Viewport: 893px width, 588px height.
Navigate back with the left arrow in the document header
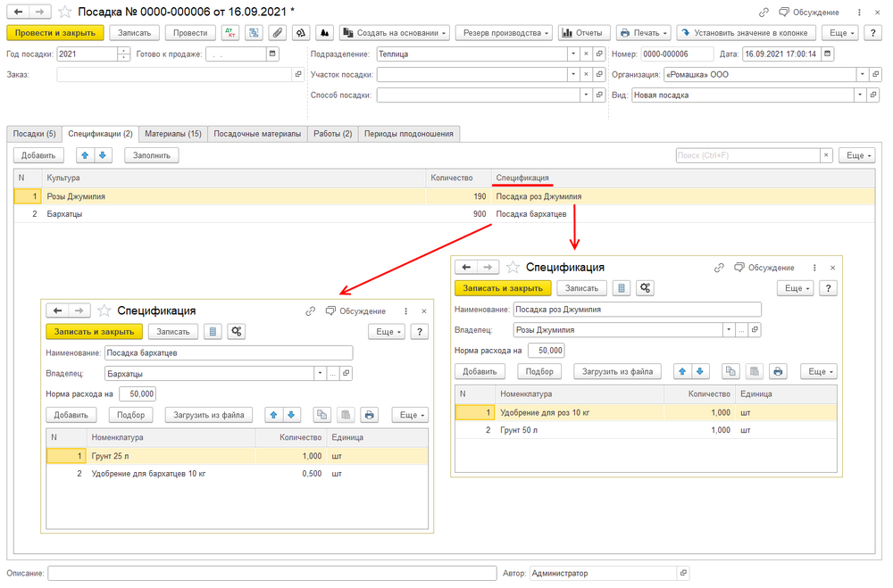point(17,12)
